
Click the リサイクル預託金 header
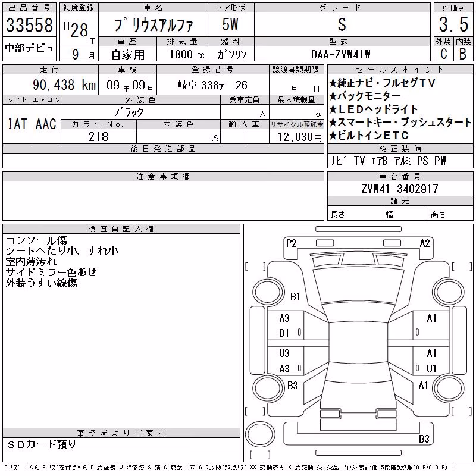(296, 124)
